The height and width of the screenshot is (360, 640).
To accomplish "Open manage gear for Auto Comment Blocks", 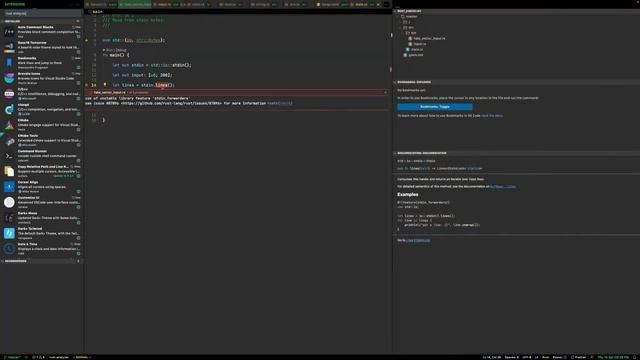I will point(78,37).
